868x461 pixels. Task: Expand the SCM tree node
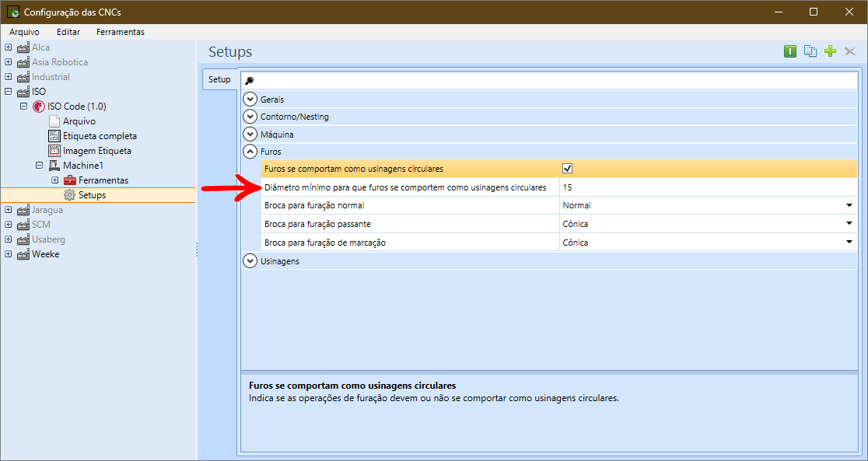8,225
